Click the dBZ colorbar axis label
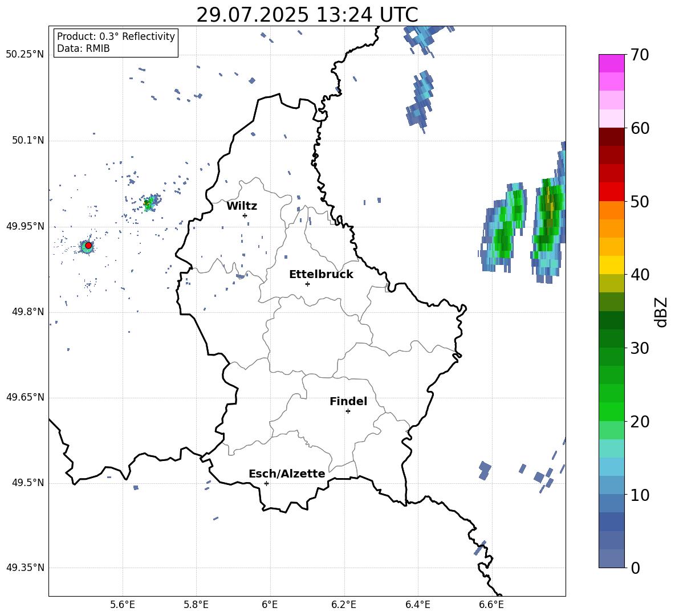Screen dimensions: 675x616 point(661,312)
